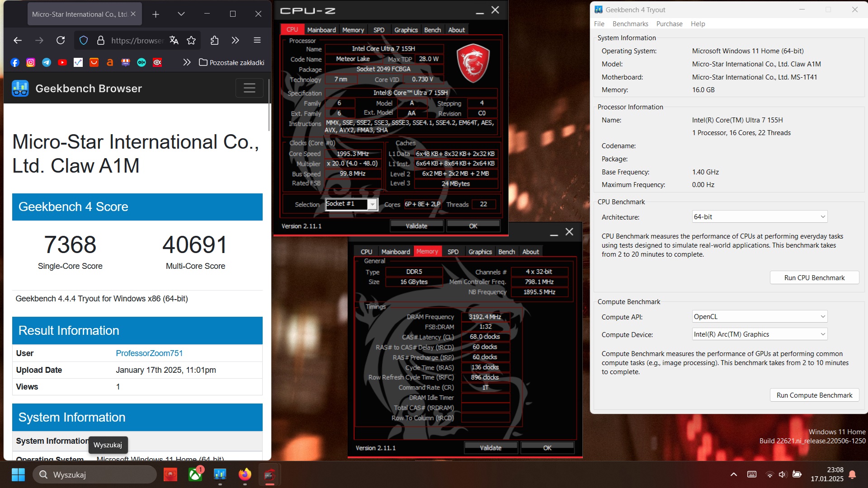
Task: Click the 7368 Single-Core Score value
Action: pos(70,244)
